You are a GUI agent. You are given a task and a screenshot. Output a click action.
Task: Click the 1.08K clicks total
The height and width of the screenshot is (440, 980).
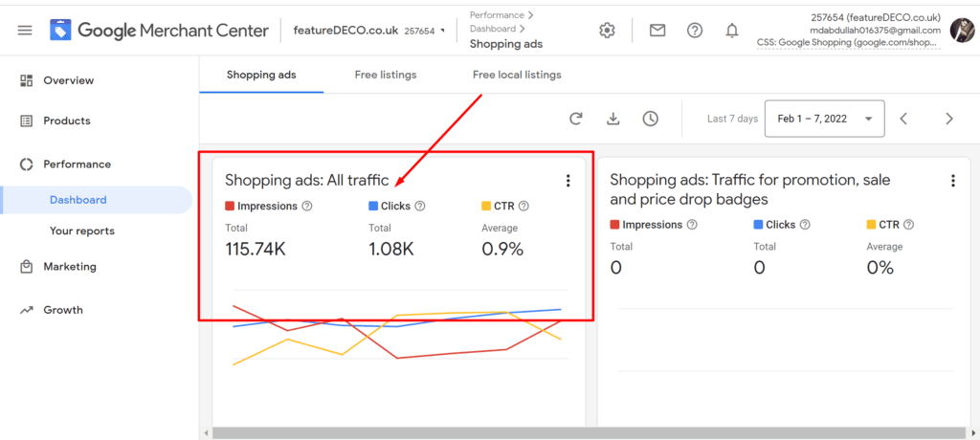(391, 249)
